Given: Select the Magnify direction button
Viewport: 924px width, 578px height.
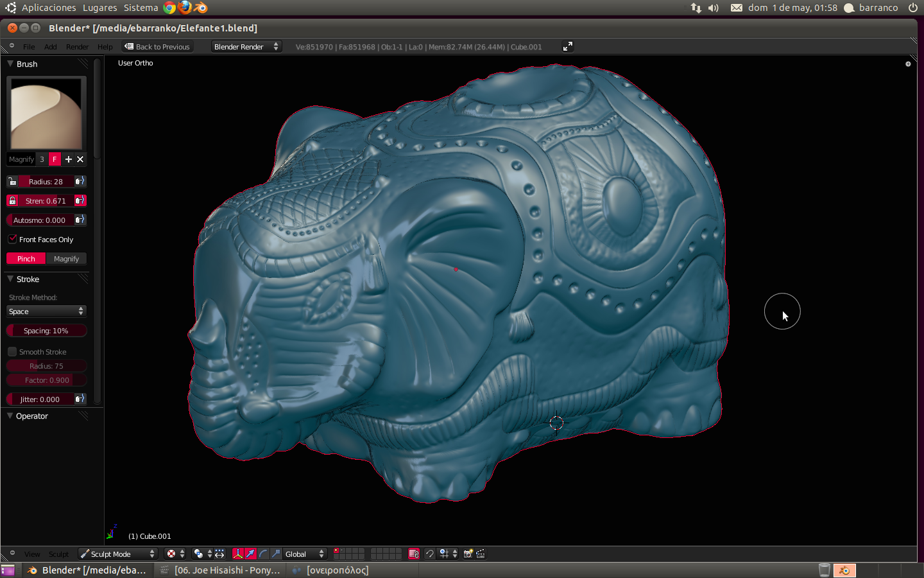Looking at the screenshot, I should 66,259.
